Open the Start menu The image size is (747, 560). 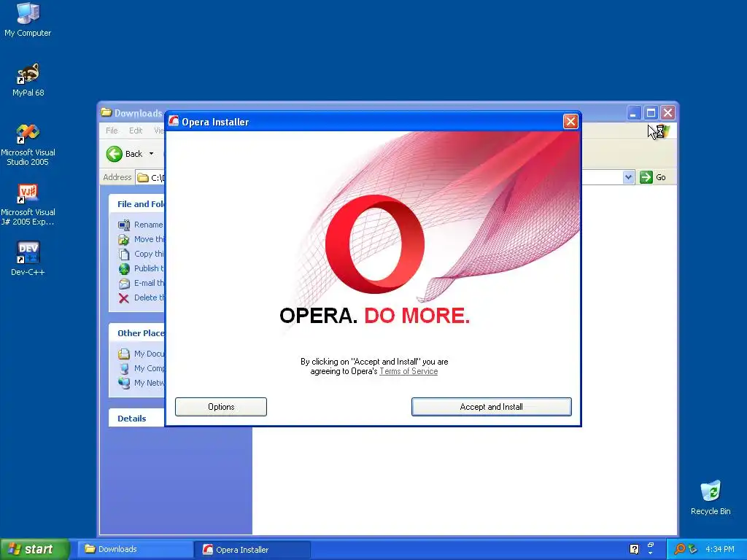pos(34,549)
